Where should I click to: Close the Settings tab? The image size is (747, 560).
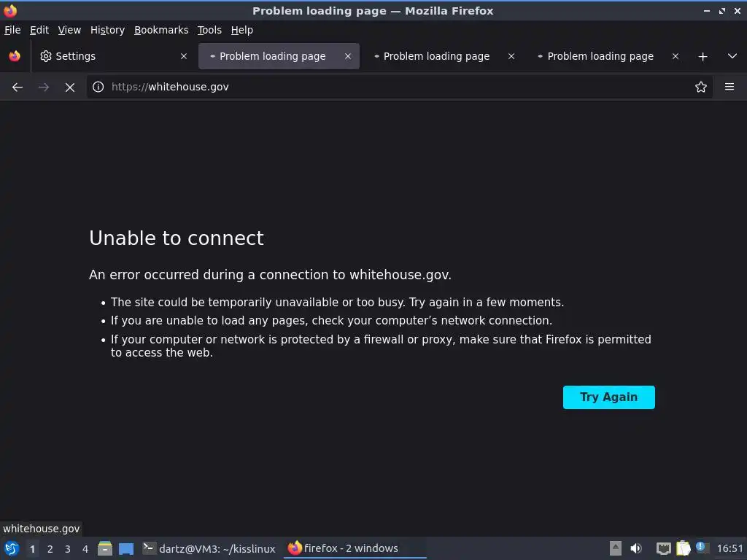coord(184,56)
